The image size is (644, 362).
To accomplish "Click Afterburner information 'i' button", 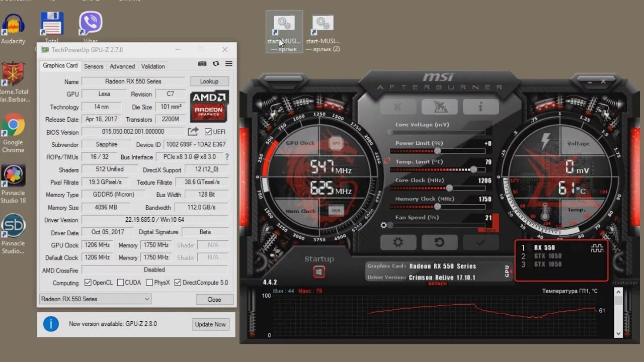I will (480, 107).
